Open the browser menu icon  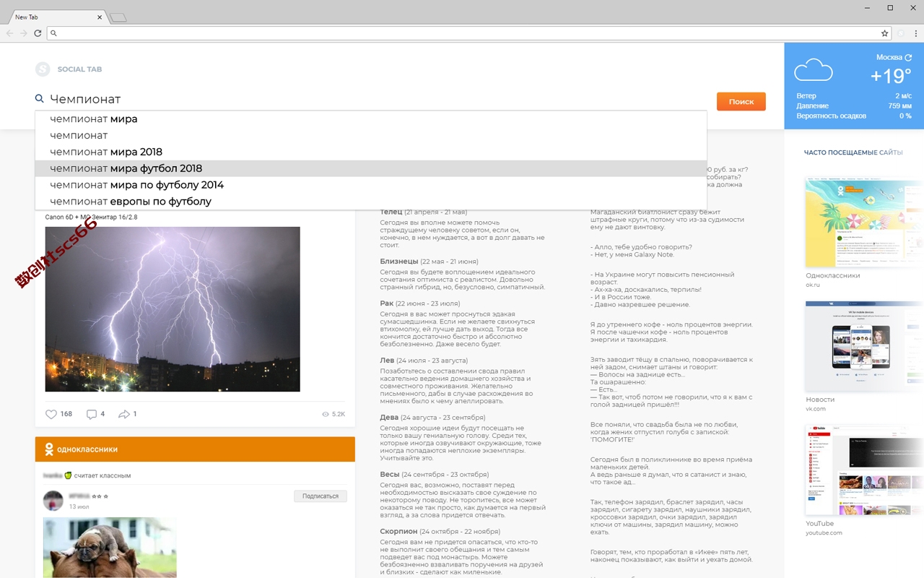point(916,33)
